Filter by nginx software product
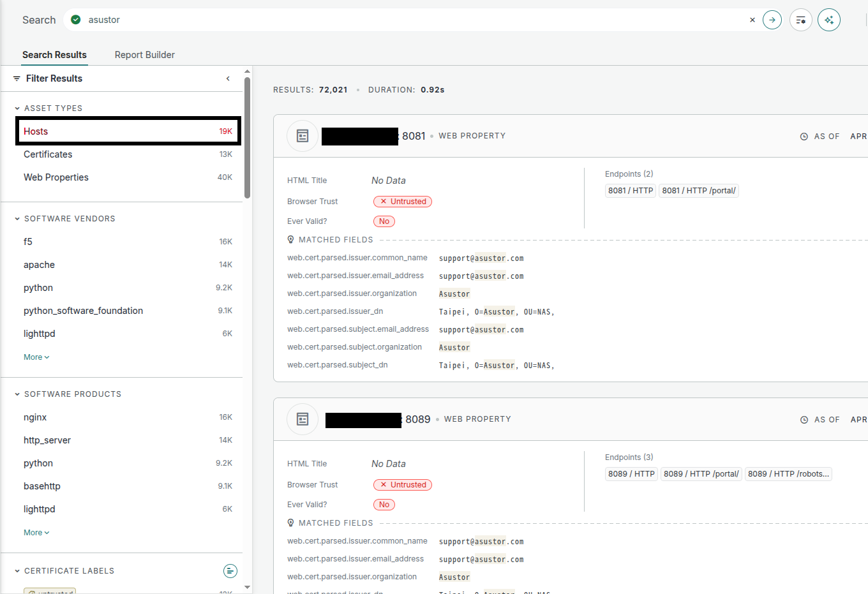The image size is (868, 594). tap(35, 417)
